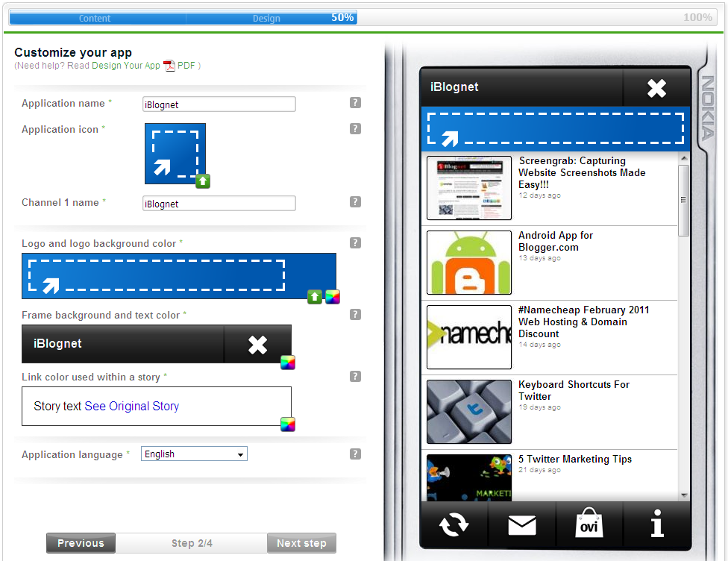Viewport: 728px width, 561px height.
Task: Open help for Logo and logo background color
Action: 355,242
